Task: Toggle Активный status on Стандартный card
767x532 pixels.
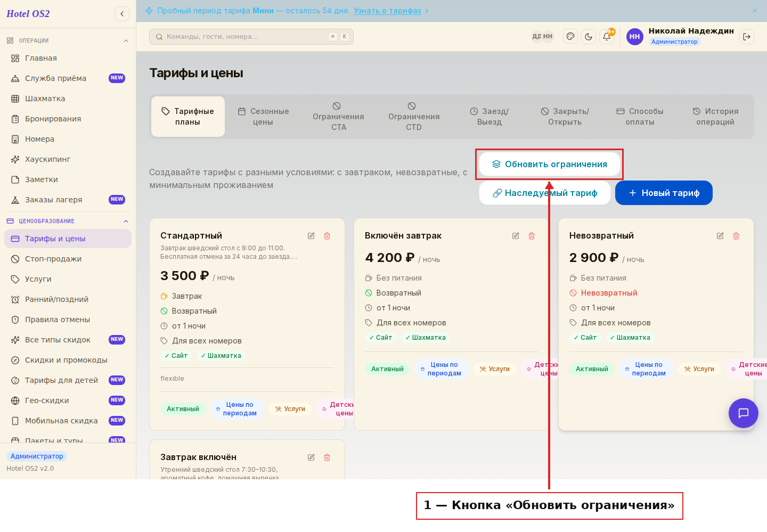Action: point(183,409)
